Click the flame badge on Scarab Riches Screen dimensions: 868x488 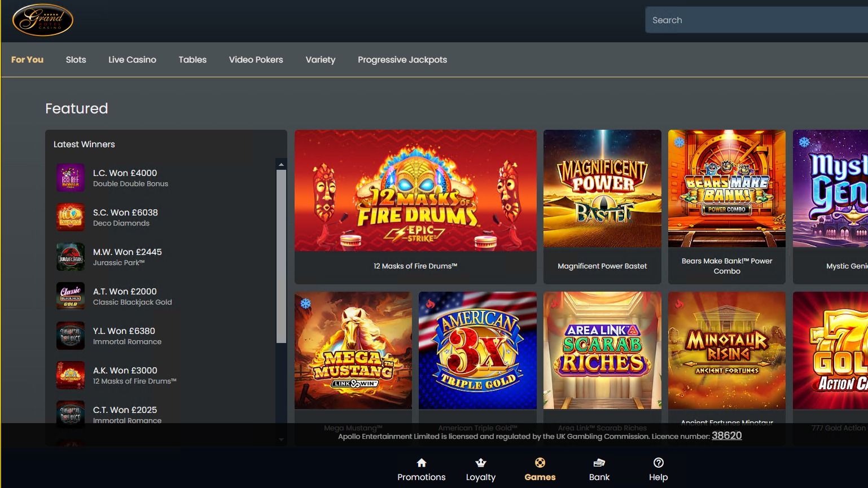pyautogui.click(x=555, y=304)
